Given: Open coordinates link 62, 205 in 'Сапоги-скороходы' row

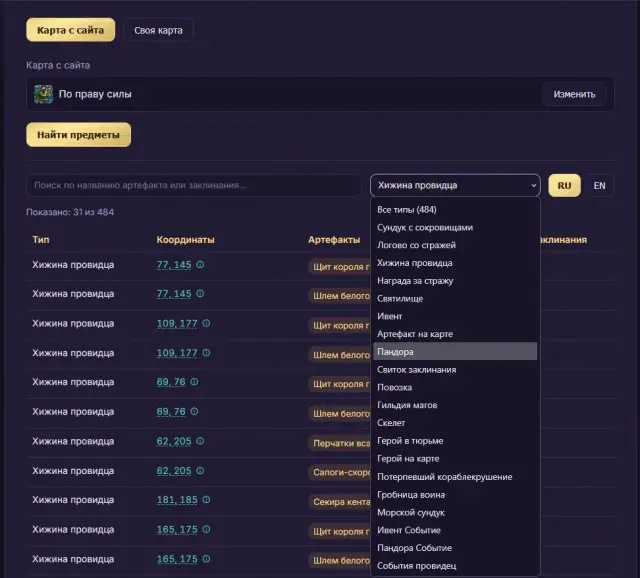Looking at the screenshot, I should click(174, 471).
